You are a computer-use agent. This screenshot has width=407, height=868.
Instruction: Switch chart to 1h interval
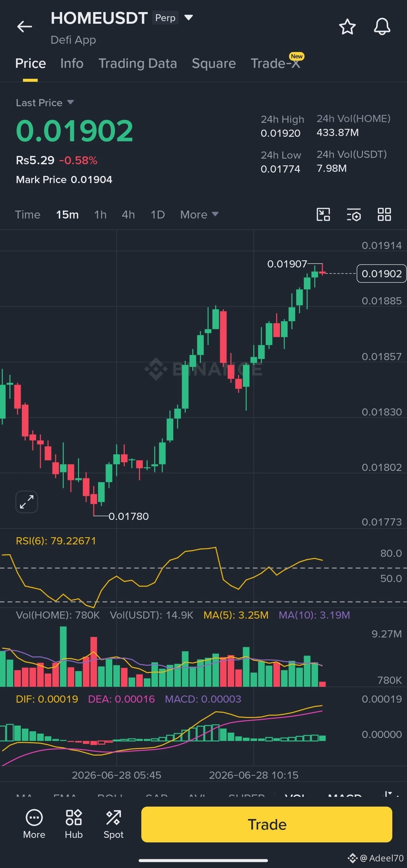point(100,214)
